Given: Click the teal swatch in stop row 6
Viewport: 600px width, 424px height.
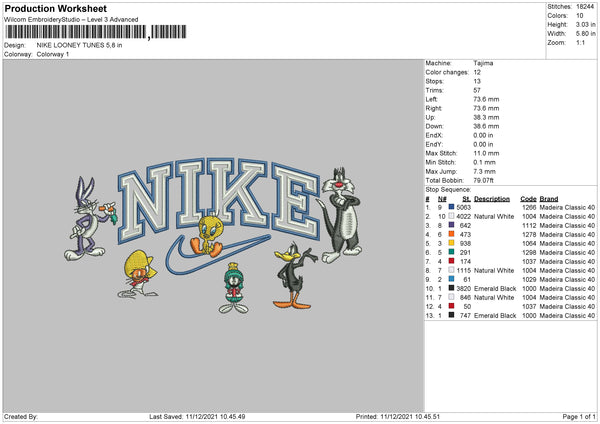Looking at the screenshot, I should click(x=452, y=252).
